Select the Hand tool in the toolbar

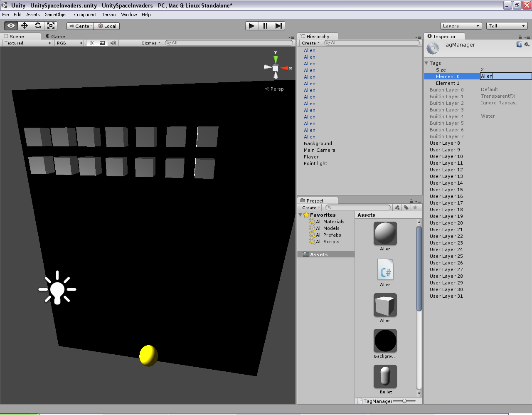point(10,25)
